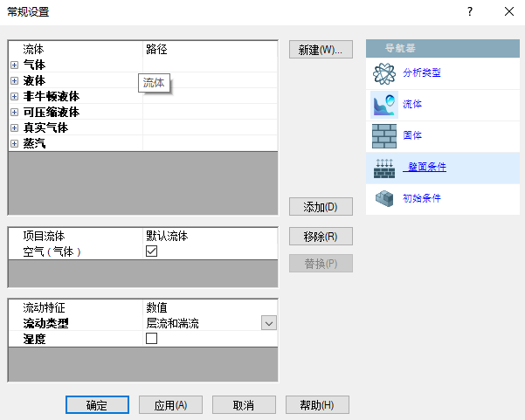
Task: Click the 默认流体 column header
Action: (167, 236)
